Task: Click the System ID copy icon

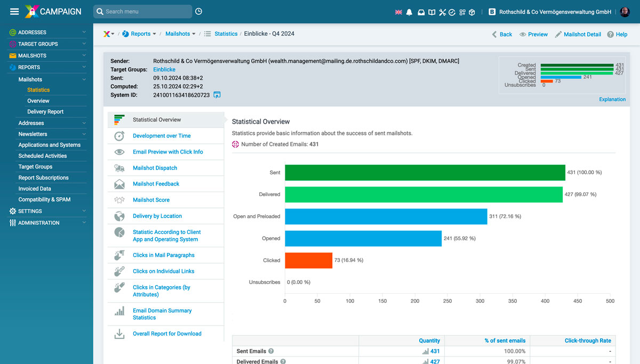Action: pos(217,95)
